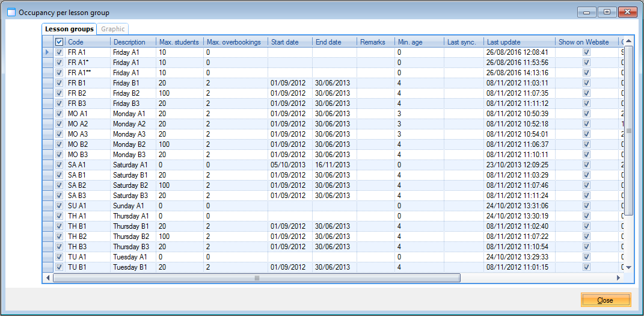Minimize the Occupancy per lesson group window
This screenshot has height=316, width=644.
(x=587, y=11)
